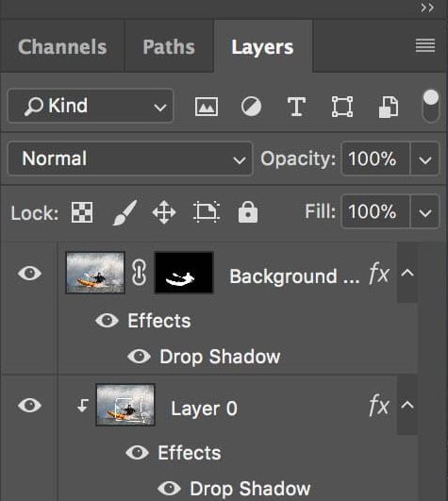Viewport: 448px width, 501px height.
Task: Lock transparent pixels checkerboard icon
Action: pyautogui.click(x=82, y=212)
